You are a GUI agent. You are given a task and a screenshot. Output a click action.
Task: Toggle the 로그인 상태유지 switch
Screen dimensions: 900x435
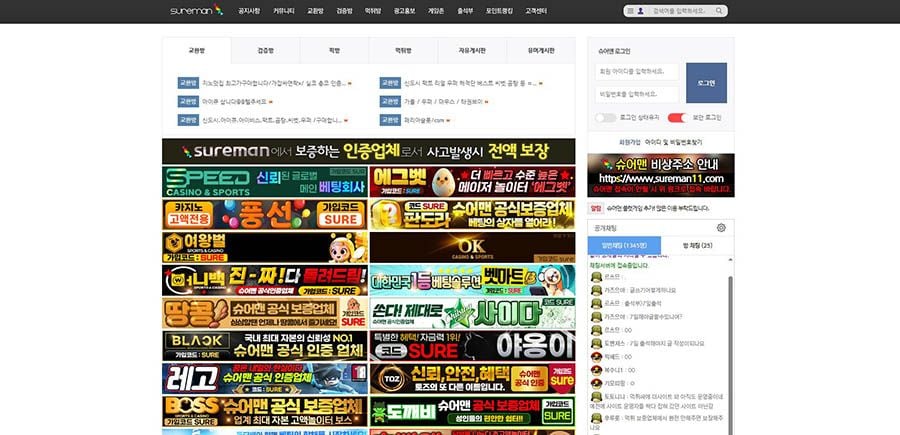click(x=605, y=118)
